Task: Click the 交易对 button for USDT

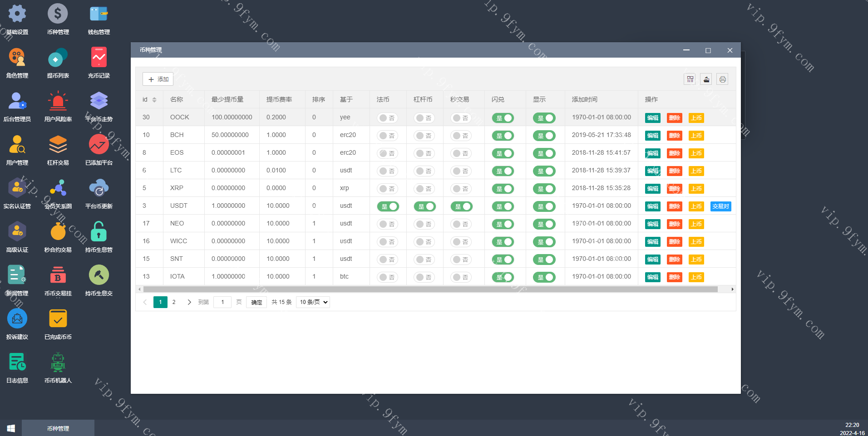Action: pyautogui.click(x=720, y=206)
